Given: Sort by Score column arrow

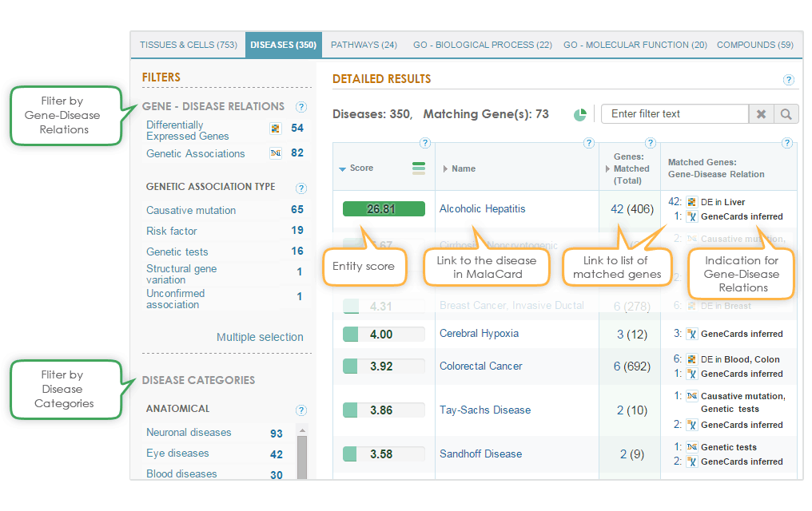Looking at the screenshot, I should tap(343, 168).
